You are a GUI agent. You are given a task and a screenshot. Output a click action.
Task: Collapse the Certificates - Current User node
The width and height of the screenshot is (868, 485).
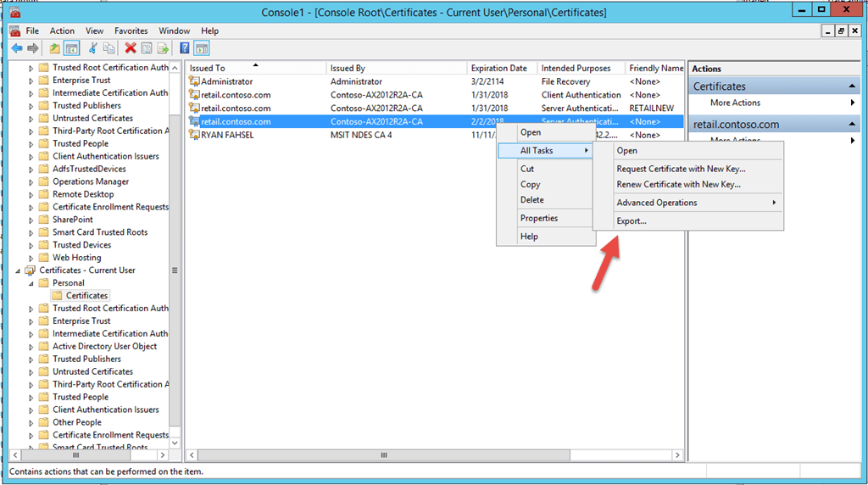pyautogui.click(x=18, y=270)
